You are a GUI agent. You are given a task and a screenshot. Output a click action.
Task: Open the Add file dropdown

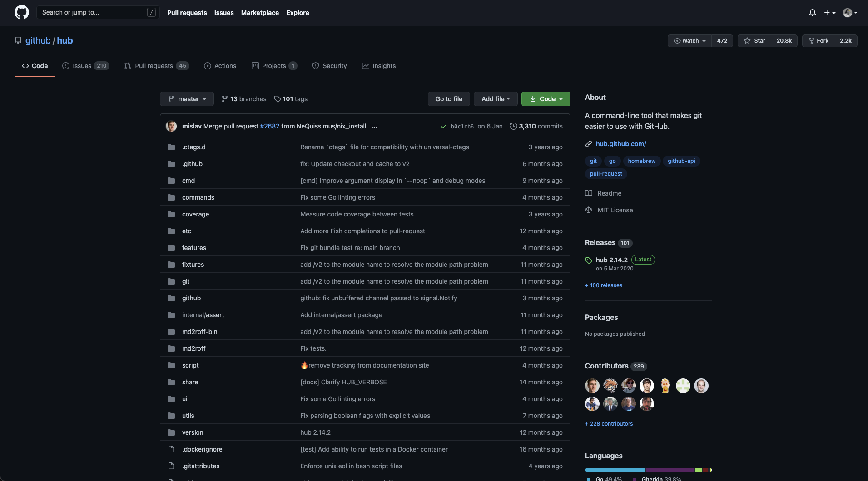[496, 99]
